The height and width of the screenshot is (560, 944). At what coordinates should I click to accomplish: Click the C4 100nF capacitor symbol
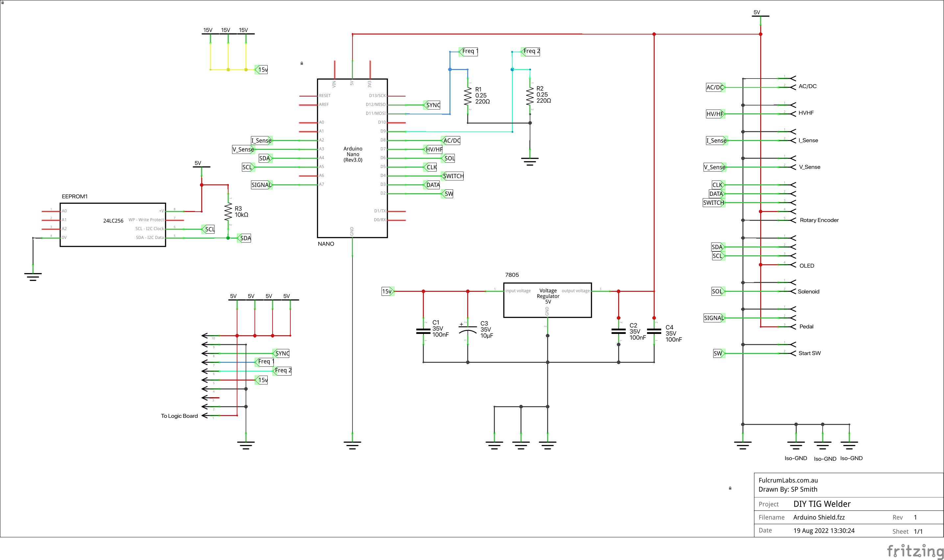[x=654, y=331]
